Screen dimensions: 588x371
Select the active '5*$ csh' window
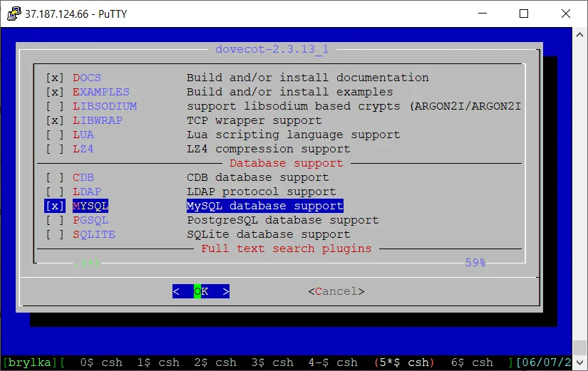click(404, 362)
